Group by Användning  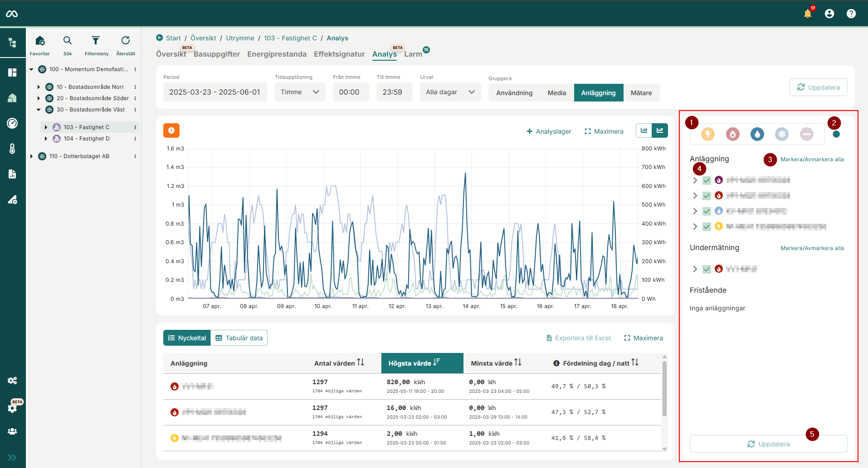pos(514,93)
